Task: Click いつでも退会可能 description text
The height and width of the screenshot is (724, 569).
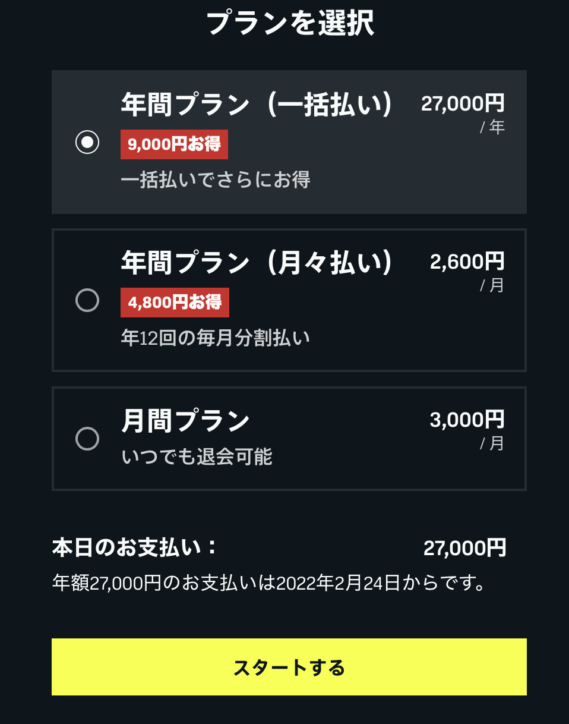Action: (197, 457)
